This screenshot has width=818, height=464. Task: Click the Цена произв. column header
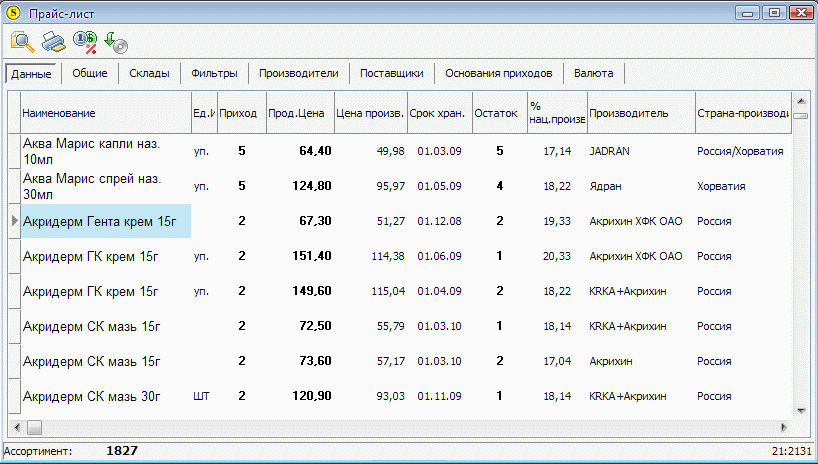click(371, 113)
